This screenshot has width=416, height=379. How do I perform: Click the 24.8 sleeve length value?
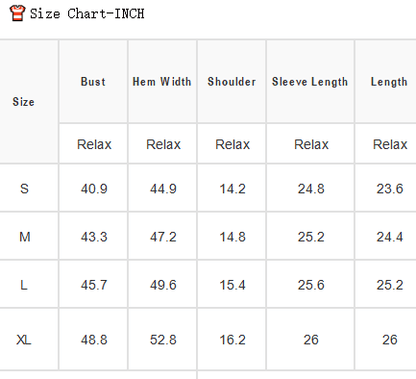point(311,189)
